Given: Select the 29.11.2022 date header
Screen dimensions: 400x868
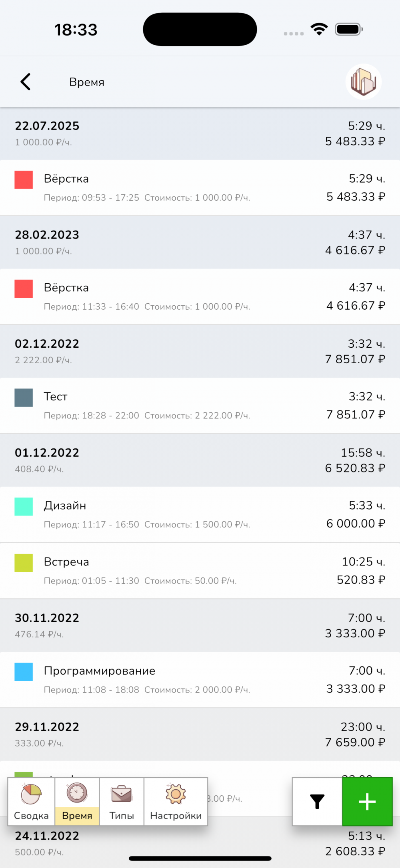Looking at the screenshot, I should (x=200, y=735).
